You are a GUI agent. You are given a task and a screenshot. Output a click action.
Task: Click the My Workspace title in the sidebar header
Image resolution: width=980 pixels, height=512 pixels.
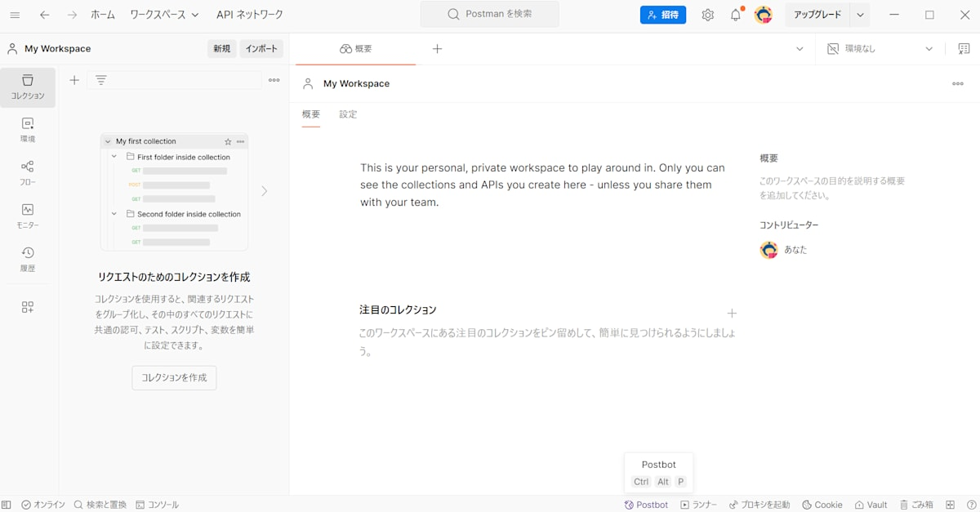[57, 49]
